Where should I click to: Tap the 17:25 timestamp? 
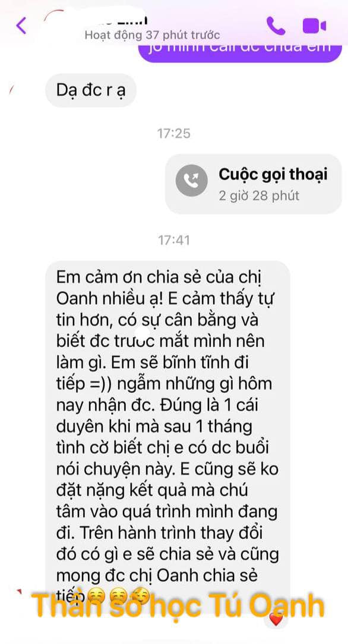(174, 133)
